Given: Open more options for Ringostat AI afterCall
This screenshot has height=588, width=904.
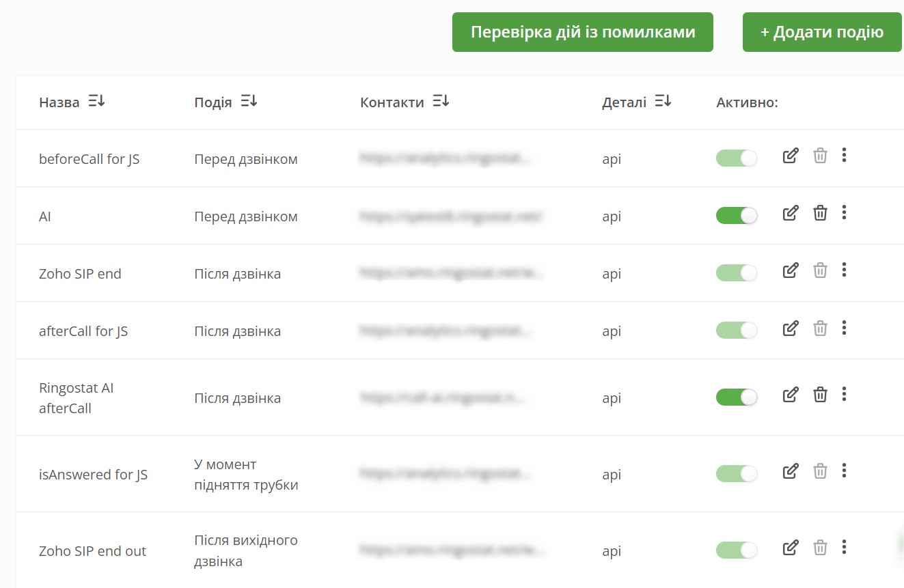Looking at the screenshot, I should pyautogui.click(x=845, y=393).
